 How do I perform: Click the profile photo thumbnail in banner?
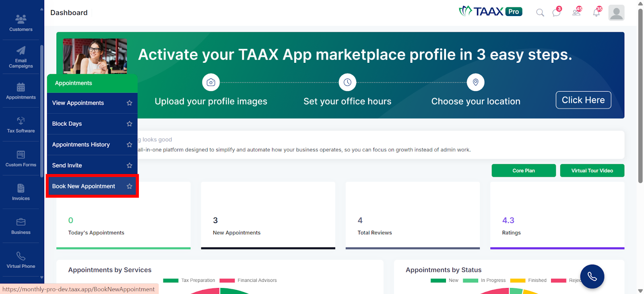[95, 56]
